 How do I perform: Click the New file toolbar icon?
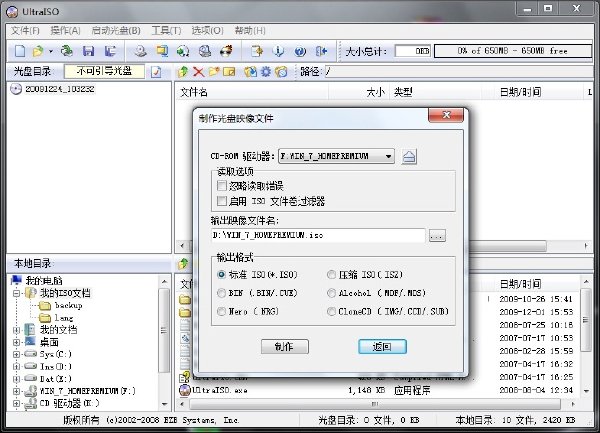pos(20,50)
